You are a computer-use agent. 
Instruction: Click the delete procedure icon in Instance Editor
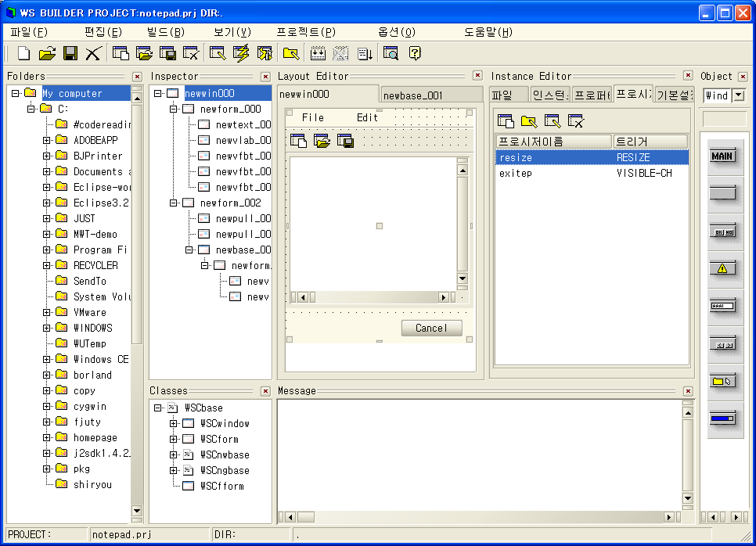click(x=576, y=121)
